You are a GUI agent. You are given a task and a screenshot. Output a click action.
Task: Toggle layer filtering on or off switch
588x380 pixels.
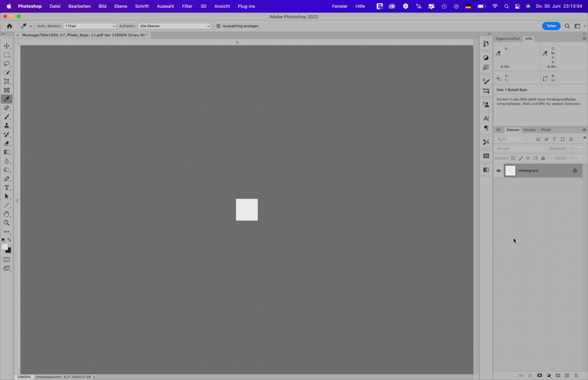point(584,138)
